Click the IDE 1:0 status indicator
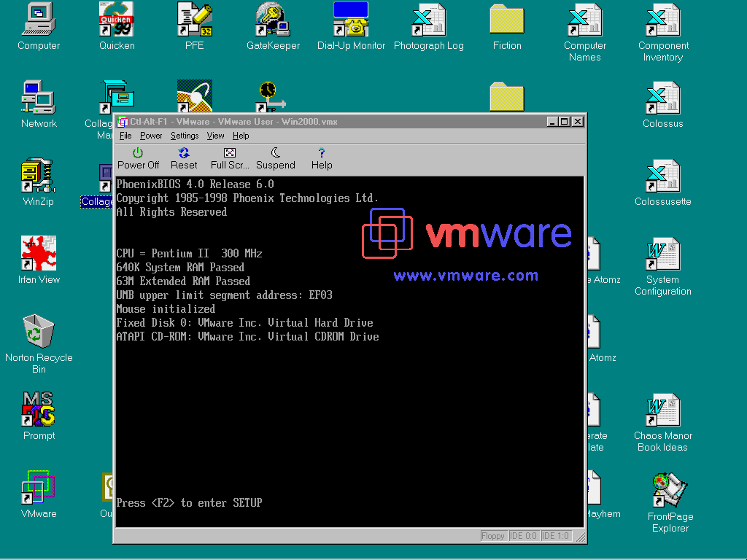Screen dimensions: 747x560 coord(555,536)
